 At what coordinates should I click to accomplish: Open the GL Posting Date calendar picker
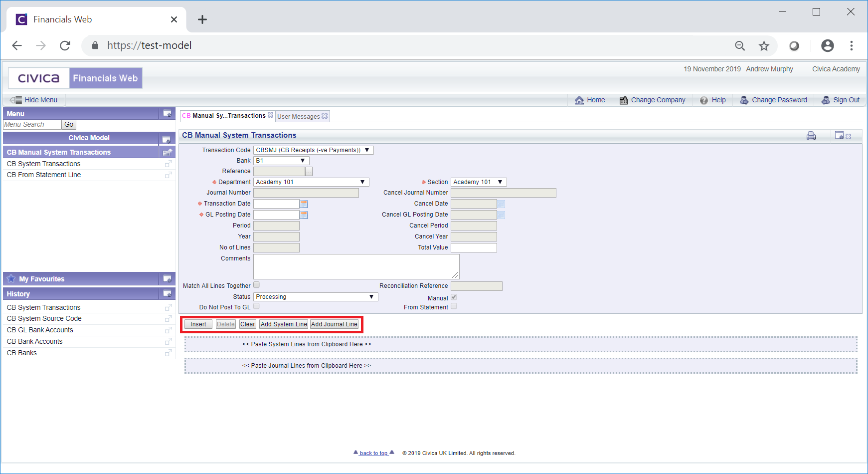[x=304, y=215]
